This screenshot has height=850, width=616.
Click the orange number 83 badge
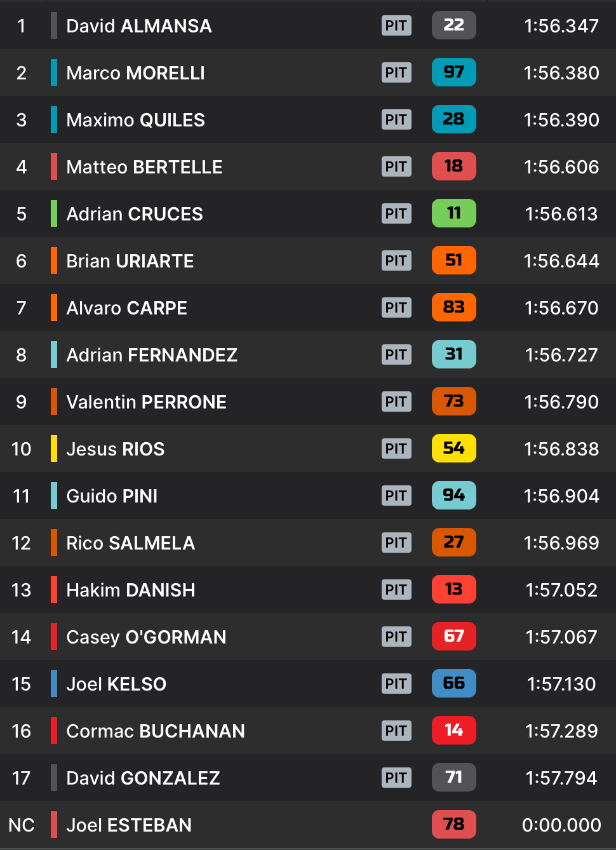(x=453, y=307)
